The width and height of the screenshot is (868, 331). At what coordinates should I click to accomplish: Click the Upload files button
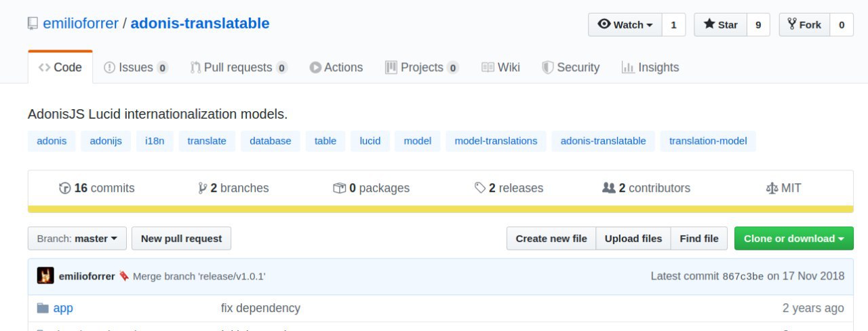click(x=633, y=238)
